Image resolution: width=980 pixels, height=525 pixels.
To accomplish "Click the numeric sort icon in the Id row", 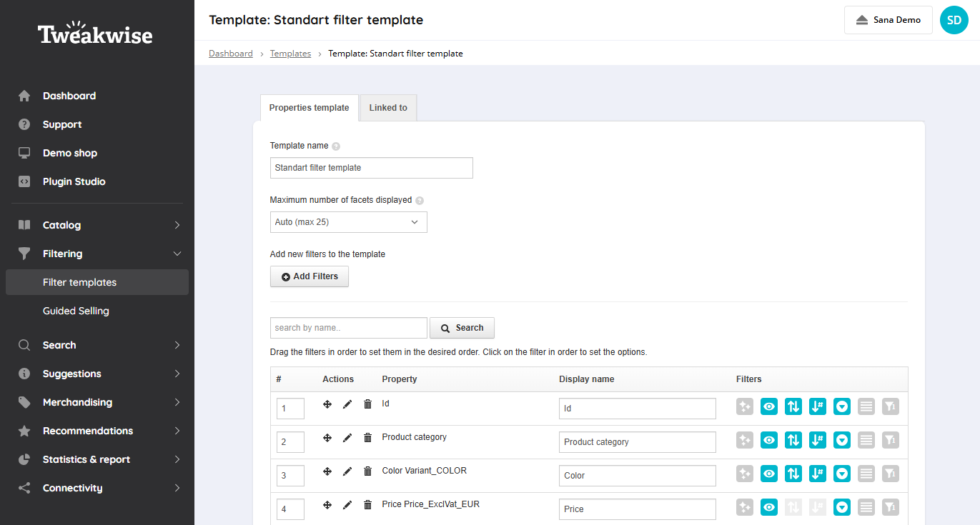I will tap(818, 406).
